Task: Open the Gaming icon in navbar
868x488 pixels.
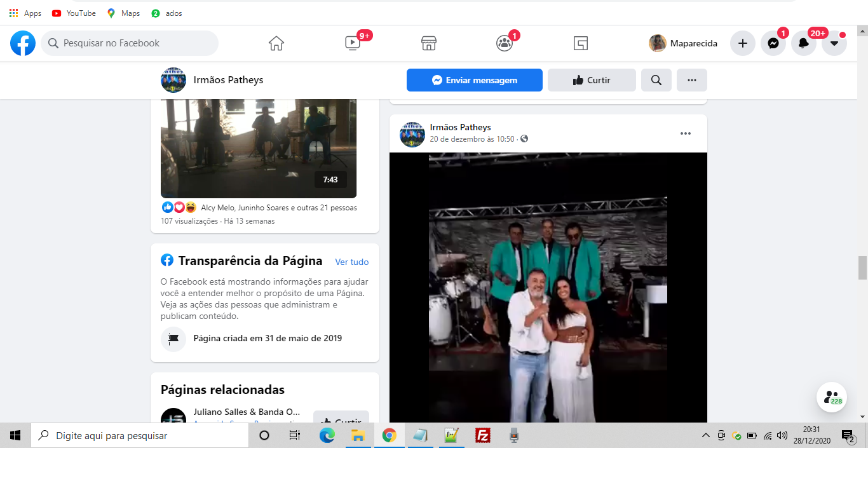Action: point(580,43)
